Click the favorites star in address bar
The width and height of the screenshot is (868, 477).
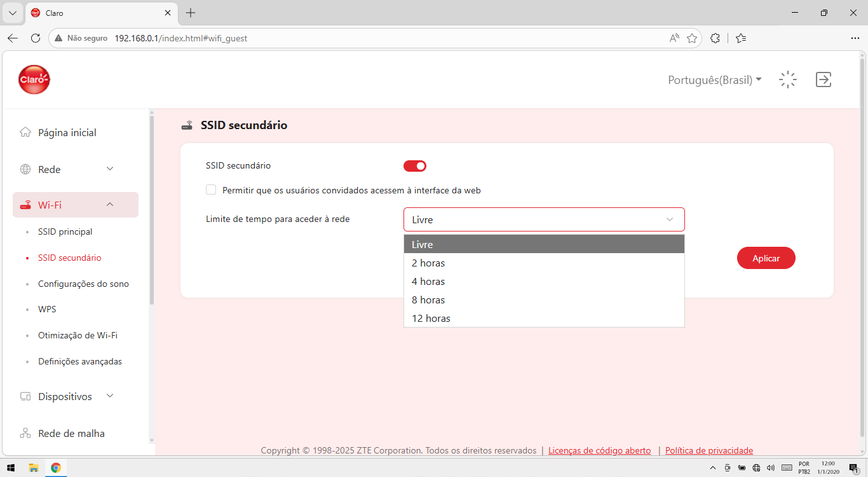[692, 38]
